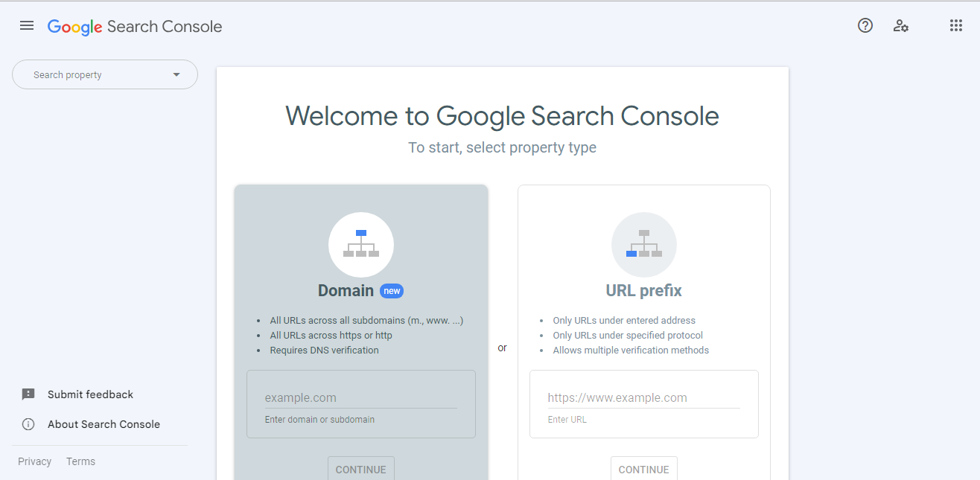Image resolution: width=980 pixels, height=480 pixels.
Task: Click 'Enter URL' hint text
Action: 567,420
